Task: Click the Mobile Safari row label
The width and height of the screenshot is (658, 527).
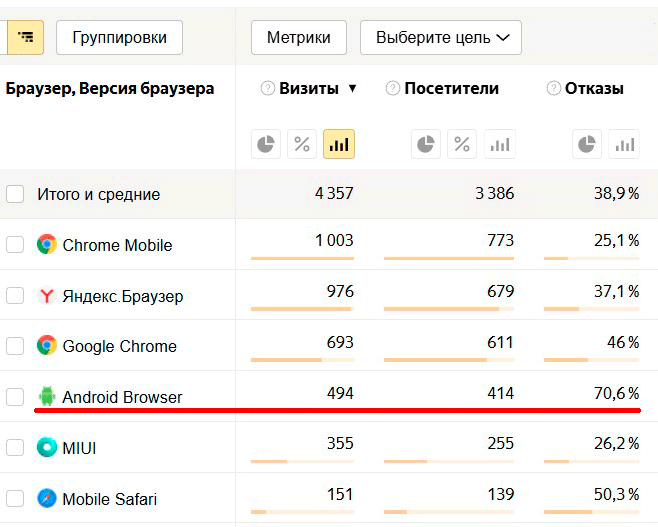Action: click(109, 499)
